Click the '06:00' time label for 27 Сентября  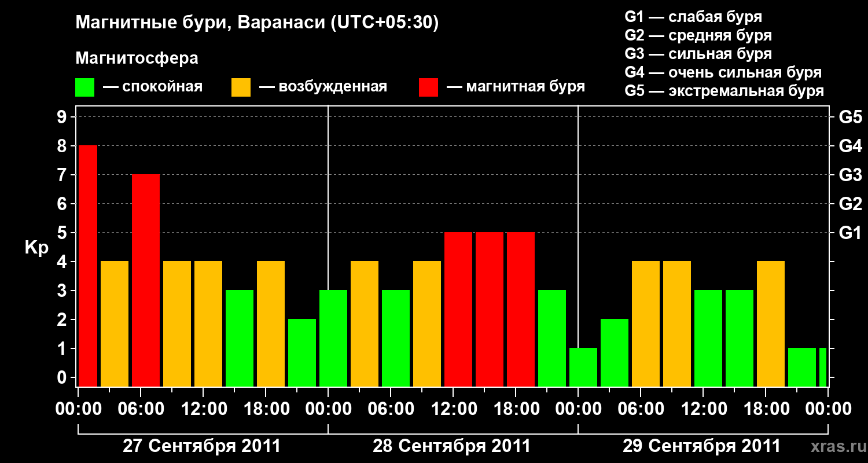coord(141,409)
